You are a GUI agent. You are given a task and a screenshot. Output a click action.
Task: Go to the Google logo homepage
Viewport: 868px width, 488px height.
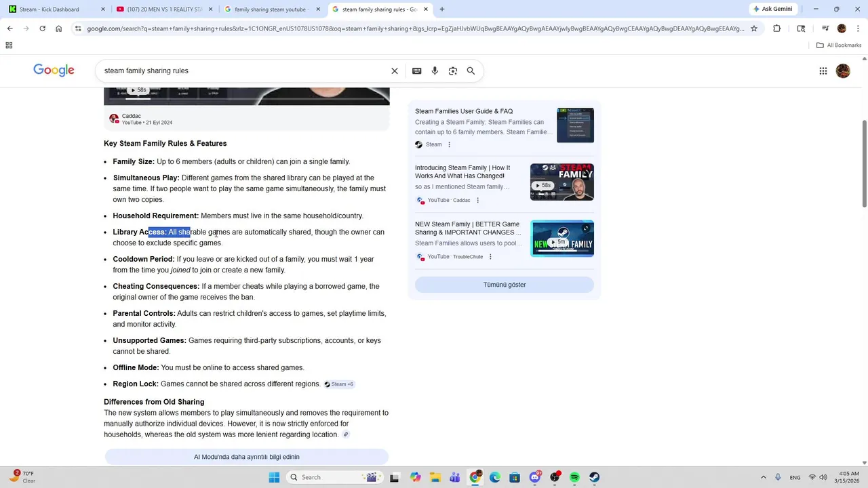[54, 70]
